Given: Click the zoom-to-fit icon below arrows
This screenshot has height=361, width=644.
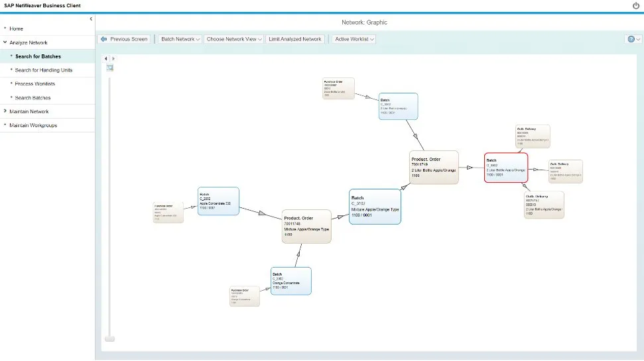Looking at the screenshot, I should point(110,68).
